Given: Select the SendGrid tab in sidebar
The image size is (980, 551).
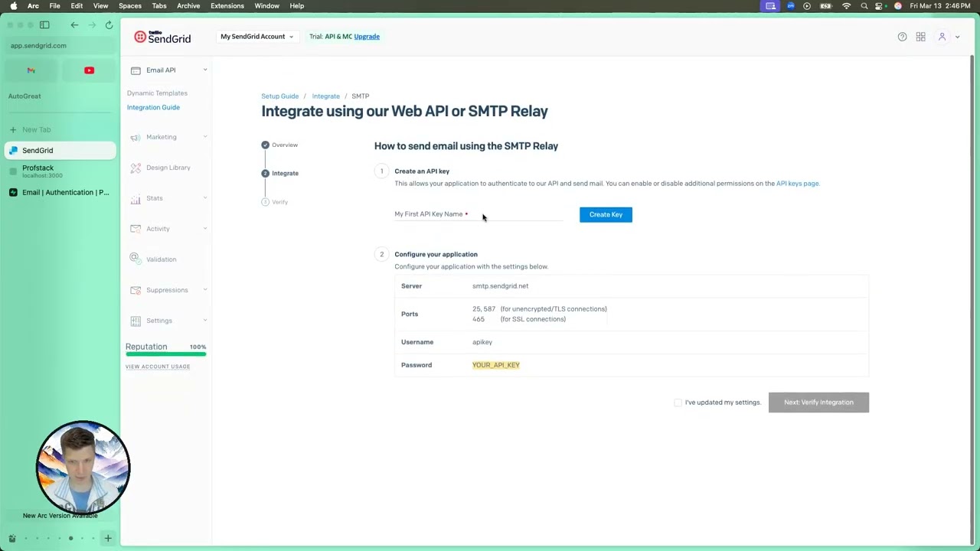Looking at the screenshot, I should [60, 151].
